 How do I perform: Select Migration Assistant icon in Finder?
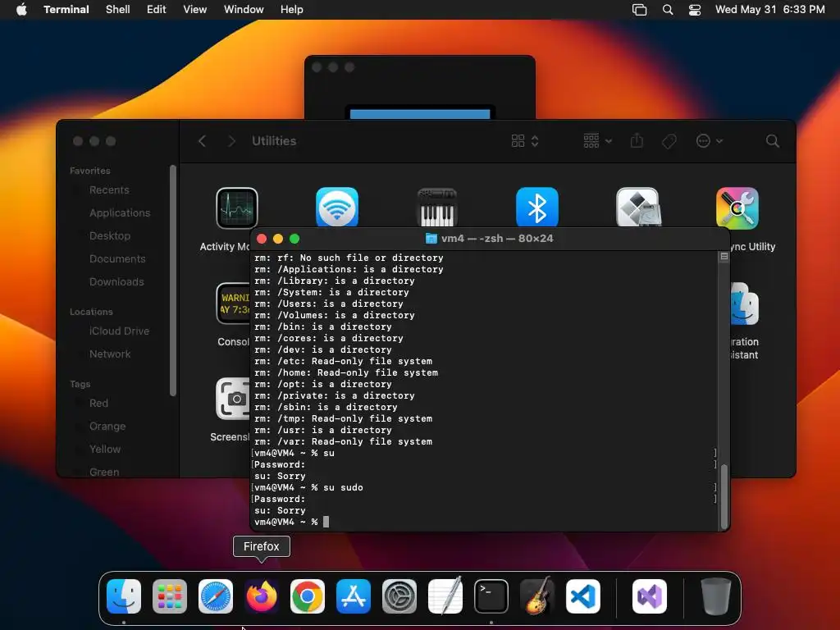coord(745,304)
